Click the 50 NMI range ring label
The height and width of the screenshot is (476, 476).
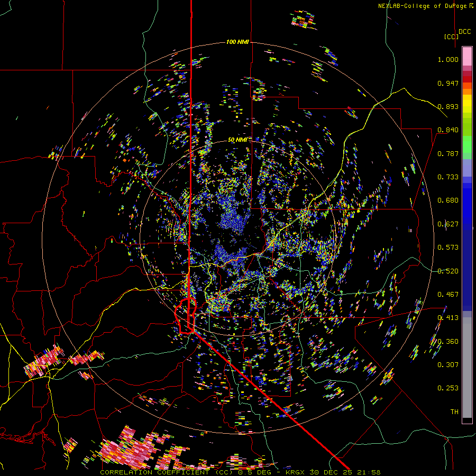[237, 140]
